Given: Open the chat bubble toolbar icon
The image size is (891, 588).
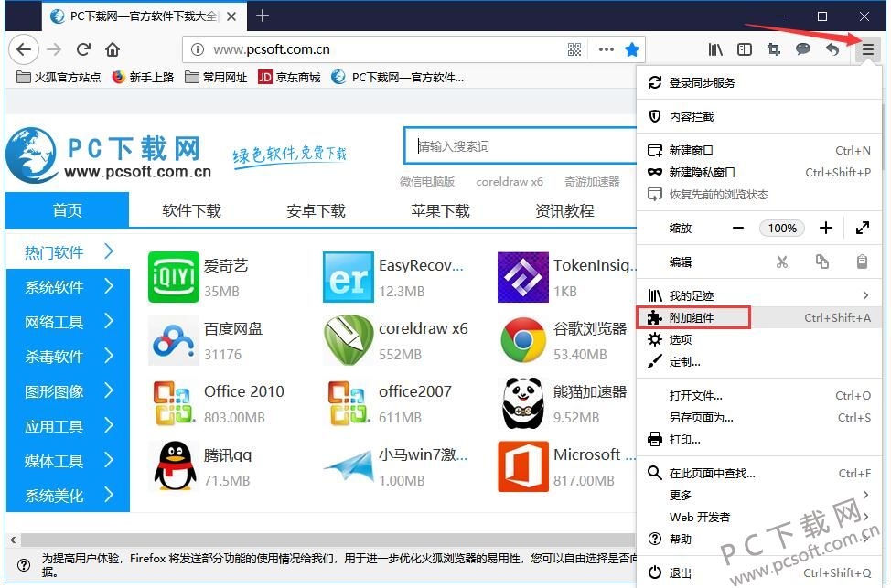Looking at the screenshot, I should tap(803, 49).
